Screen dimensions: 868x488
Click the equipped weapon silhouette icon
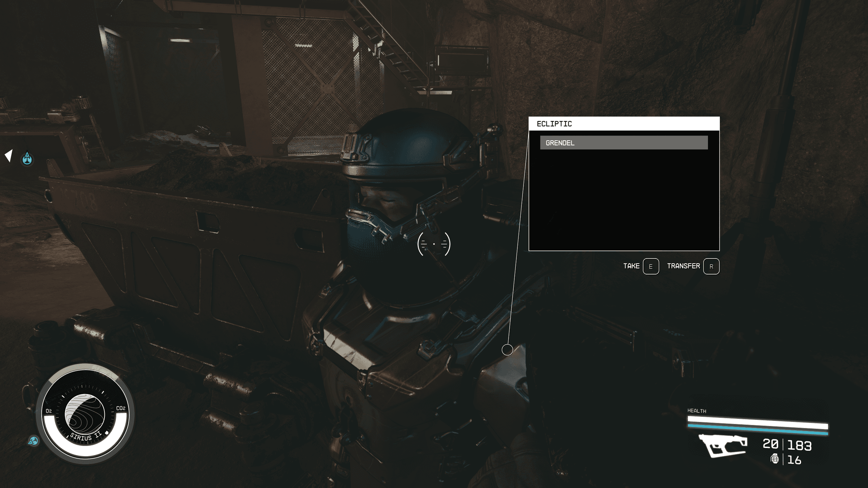pos(723,445)
